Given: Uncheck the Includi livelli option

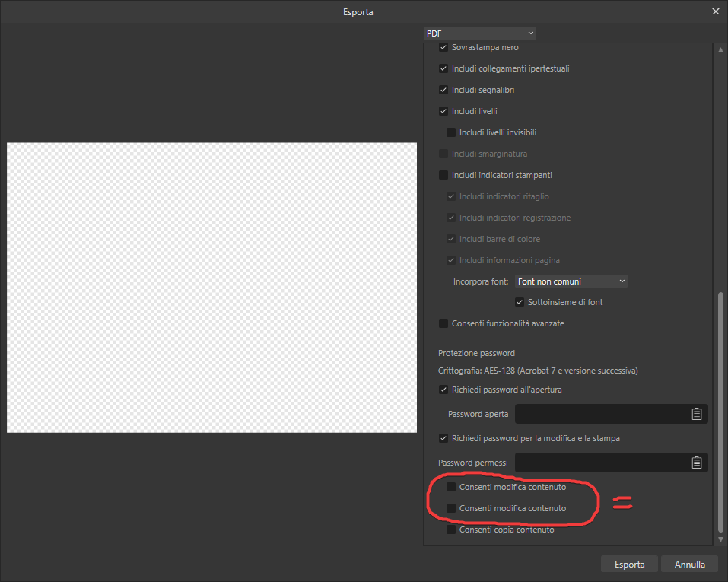Looking at the screenshot, I should coord(443,110).
